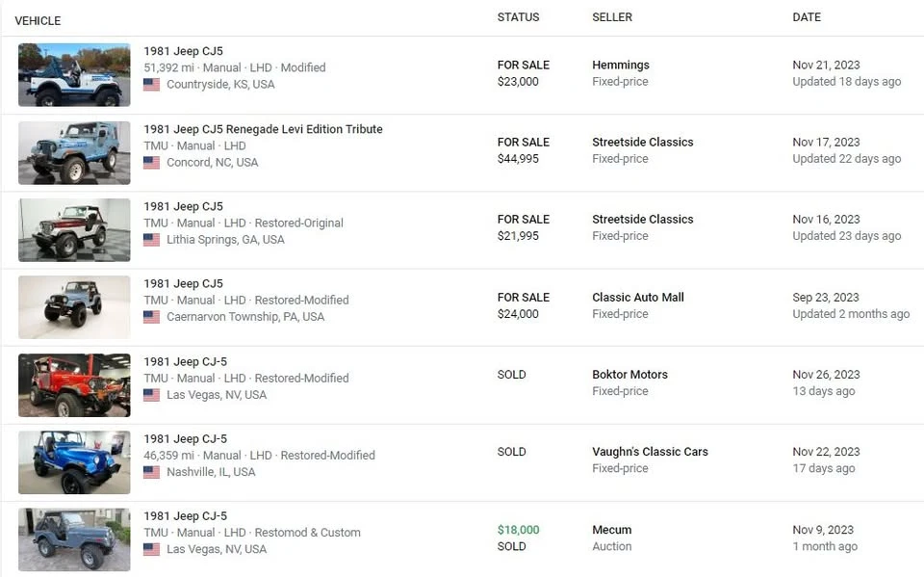Open the Mecum auction seller link

tap(612, 530)
